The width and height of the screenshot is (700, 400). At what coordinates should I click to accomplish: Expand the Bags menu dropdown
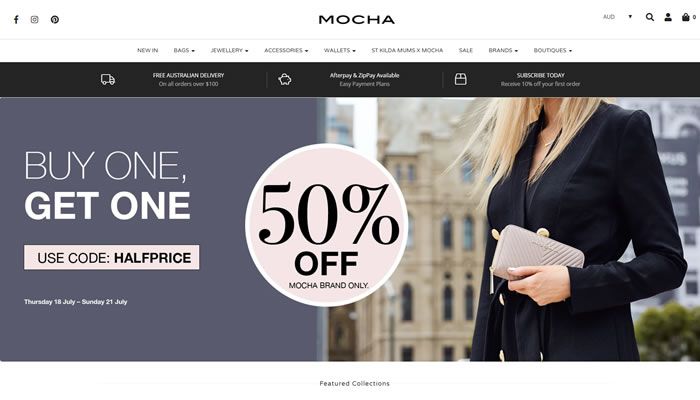(x=184, y=50)
